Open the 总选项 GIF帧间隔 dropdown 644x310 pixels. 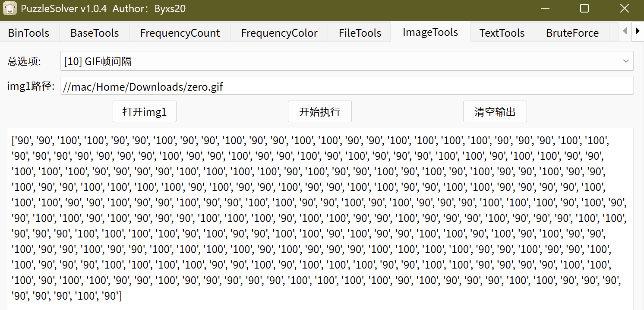click(x=347, y=61)
